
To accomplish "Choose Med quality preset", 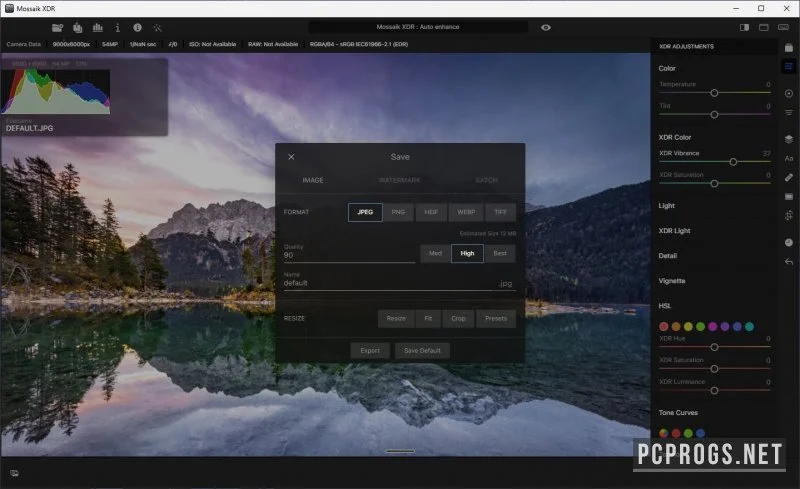I will click(x=435, y=254).
